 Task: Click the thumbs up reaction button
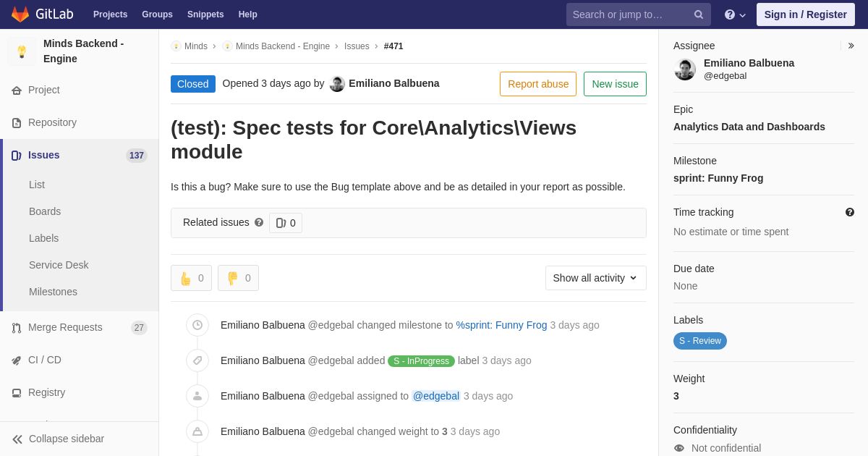[x=191, y=278]
